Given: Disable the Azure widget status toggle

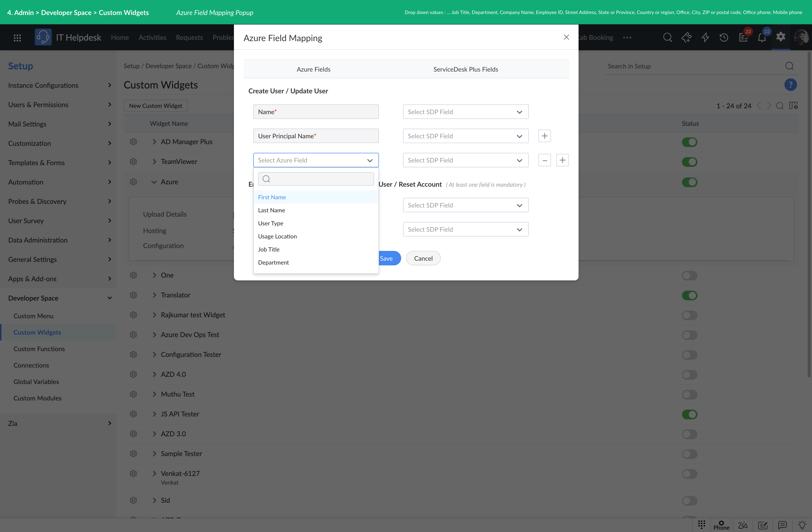Looking at the screenshot, I should (689, 182).
